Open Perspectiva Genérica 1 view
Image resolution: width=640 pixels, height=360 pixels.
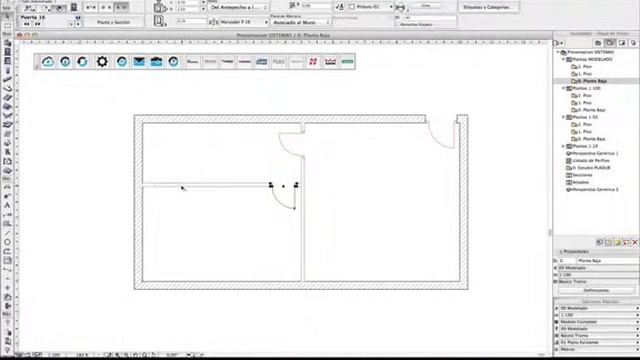(x=595, y=153)
